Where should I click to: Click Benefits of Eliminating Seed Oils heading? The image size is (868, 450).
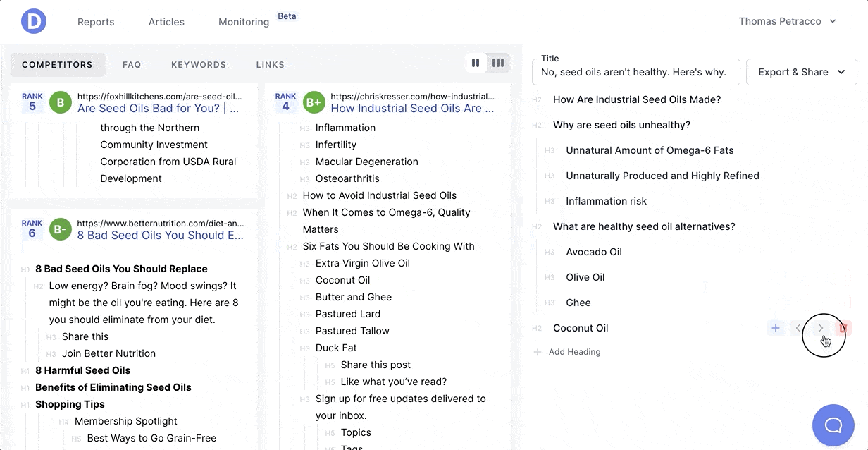click(x=113, y=387)
